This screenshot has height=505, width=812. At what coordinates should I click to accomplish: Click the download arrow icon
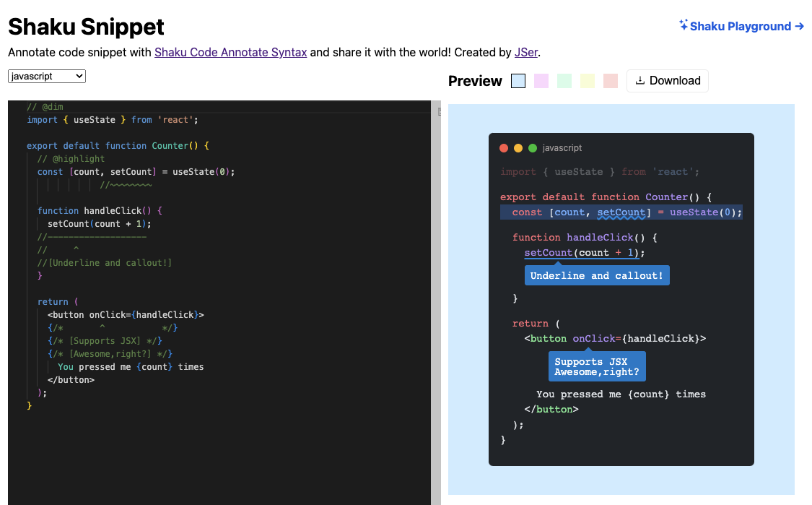(x=640, y=80)
